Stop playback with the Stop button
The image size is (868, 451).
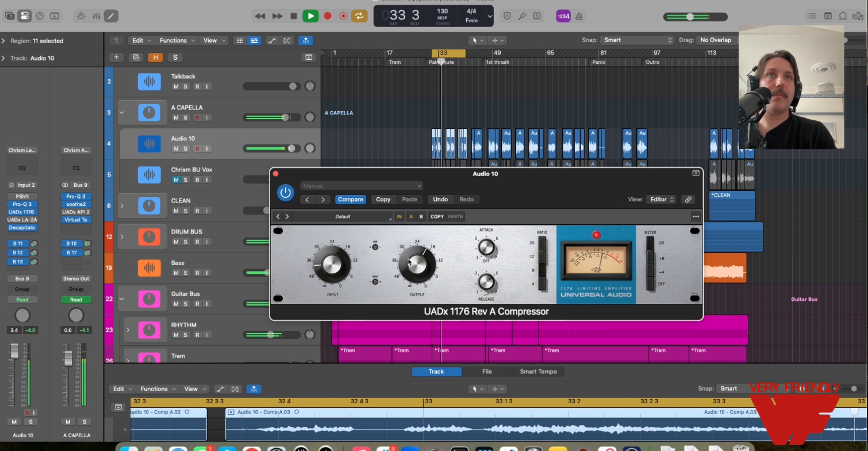(x=294, y=16)
